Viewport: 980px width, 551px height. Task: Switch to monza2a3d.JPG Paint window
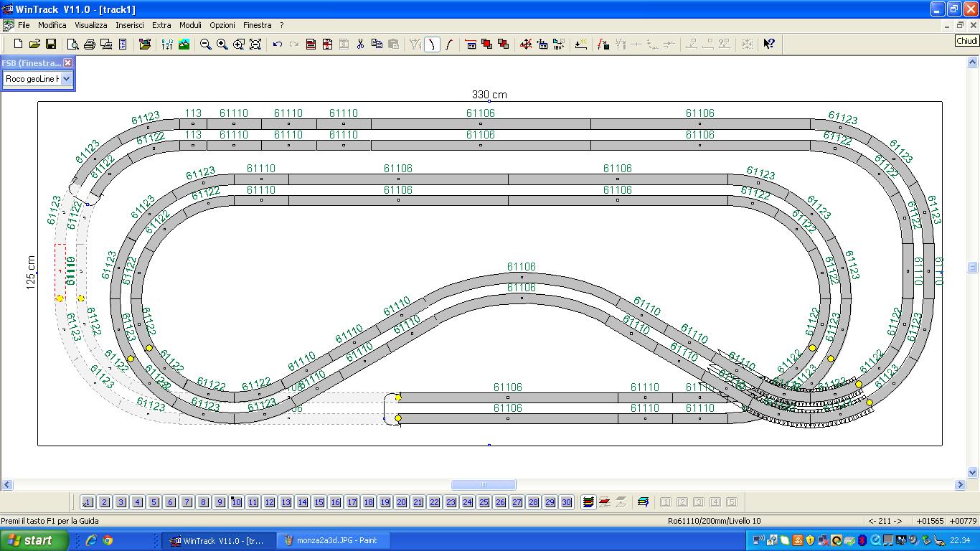[333, 540]
